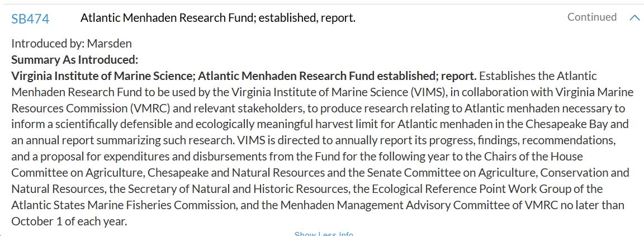The image size is (644, 236).
Task: Click the Show Less Info link
Action: pyautogui.click(x=324, y=233)
